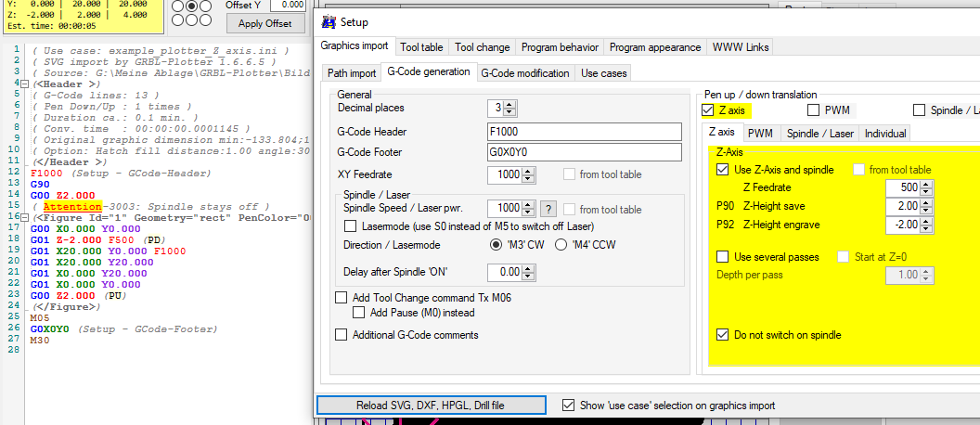This screenshot has height=425, width=980.
Task: Click the Apply Offset button
Action: [x=264, y=23]
